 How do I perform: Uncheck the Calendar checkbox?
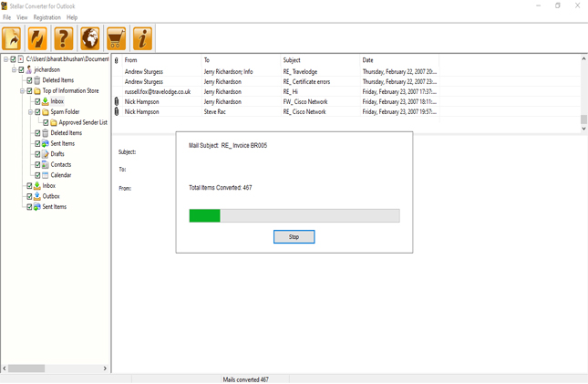[x=38, y=175]
